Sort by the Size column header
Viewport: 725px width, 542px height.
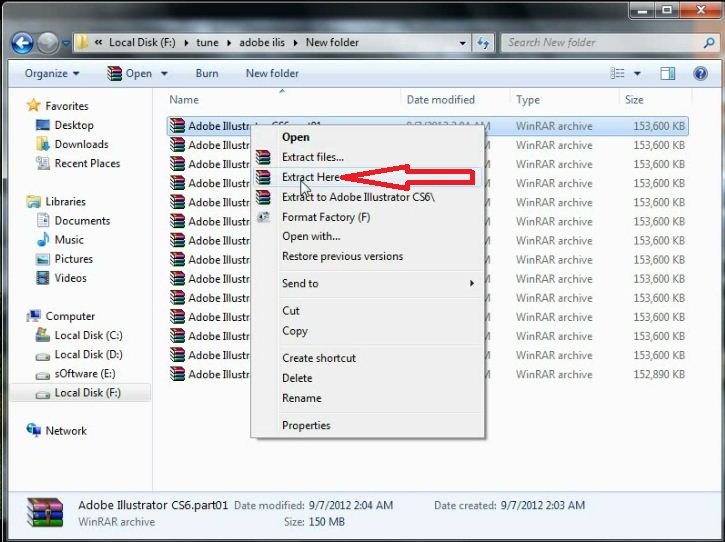[634, 99]
